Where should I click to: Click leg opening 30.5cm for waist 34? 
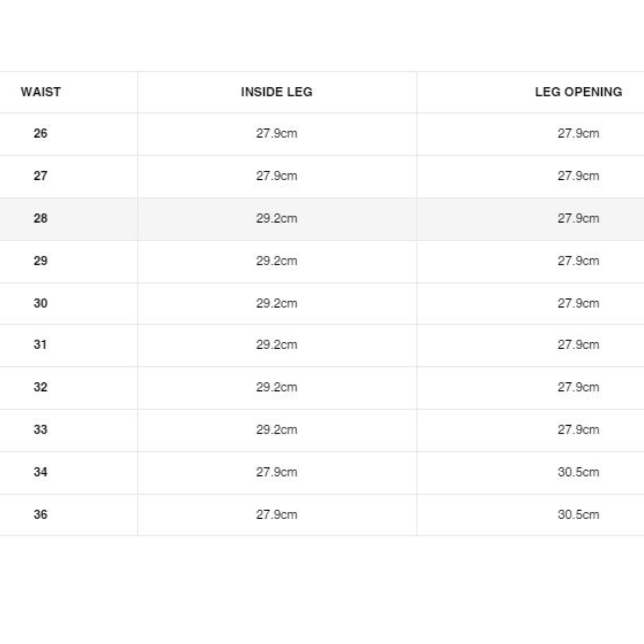click(579, 472)
